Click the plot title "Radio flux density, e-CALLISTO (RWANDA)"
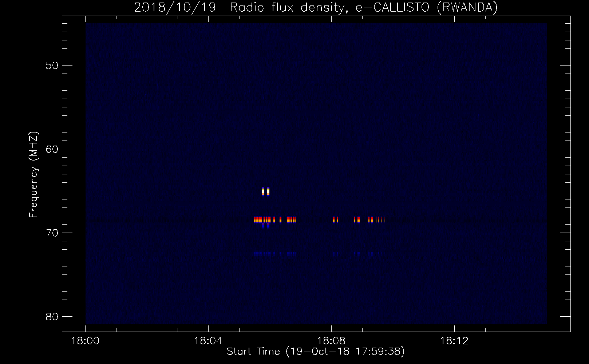The width and height of the screenshot is (589, 364). pos(364,8)
